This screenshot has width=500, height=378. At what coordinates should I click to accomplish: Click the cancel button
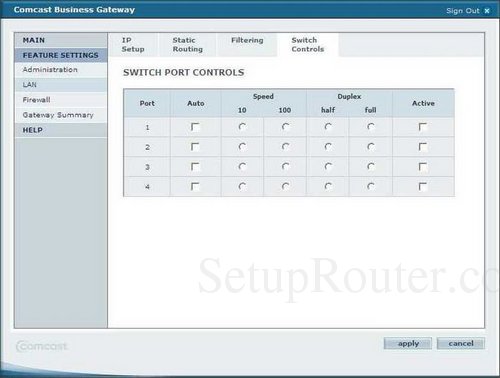(x=461, y=343)
